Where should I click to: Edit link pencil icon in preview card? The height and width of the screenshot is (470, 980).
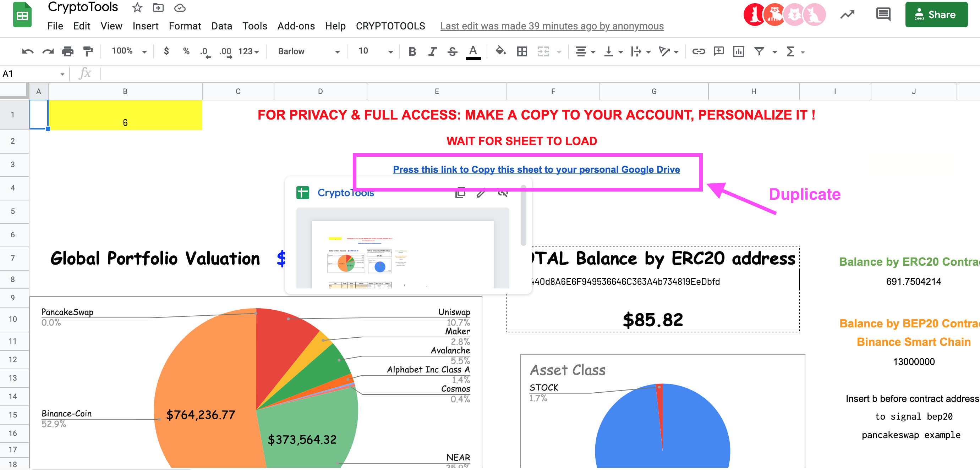tap(481, 193)
